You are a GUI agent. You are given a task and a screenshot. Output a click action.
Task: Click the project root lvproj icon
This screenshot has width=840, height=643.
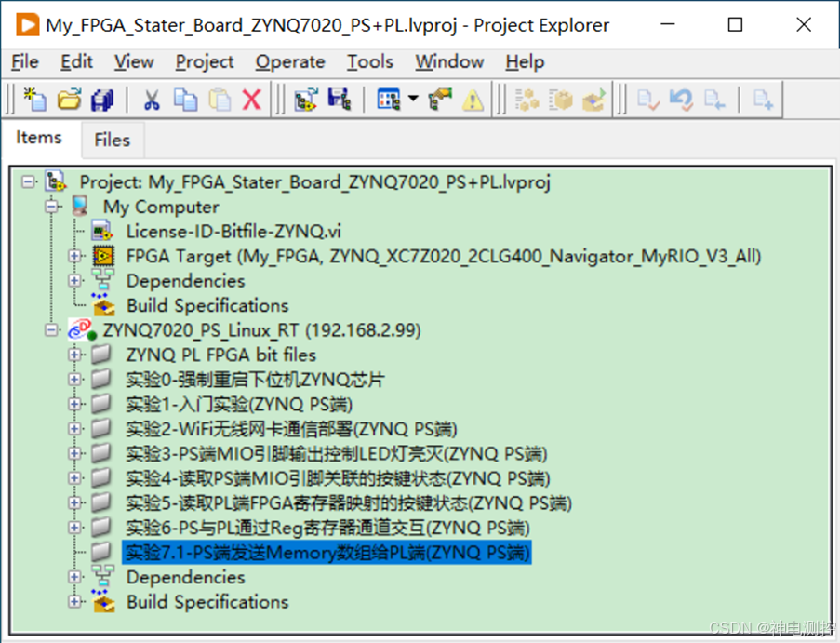pos(56,181)
